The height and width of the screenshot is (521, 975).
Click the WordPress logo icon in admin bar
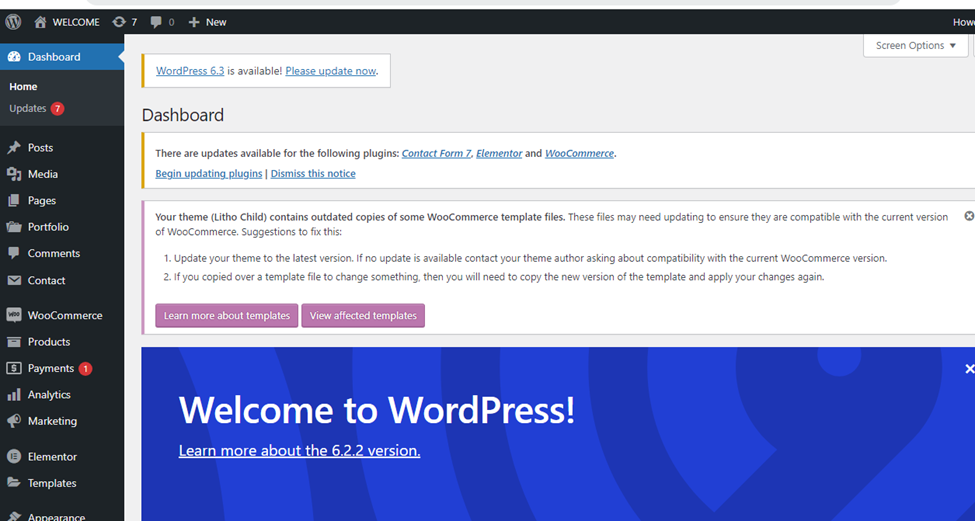tap(13, 22)
